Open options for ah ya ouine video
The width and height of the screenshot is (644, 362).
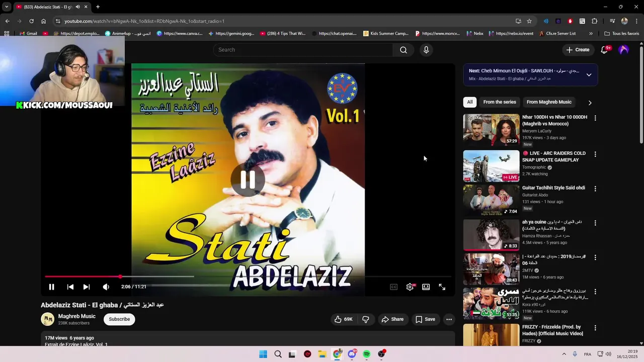595,223
